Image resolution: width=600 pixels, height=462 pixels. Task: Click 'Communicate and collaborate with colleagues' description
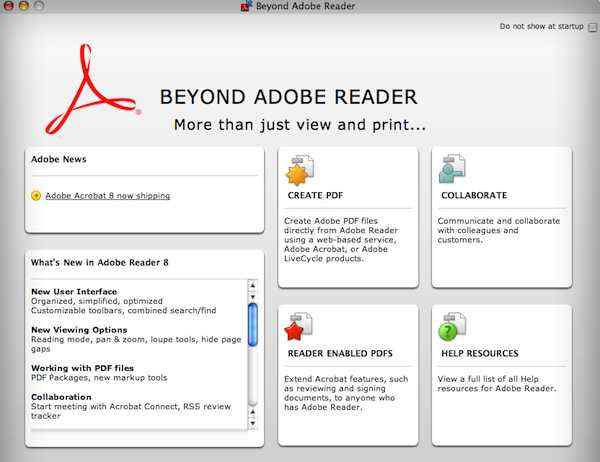click(499, 230)
